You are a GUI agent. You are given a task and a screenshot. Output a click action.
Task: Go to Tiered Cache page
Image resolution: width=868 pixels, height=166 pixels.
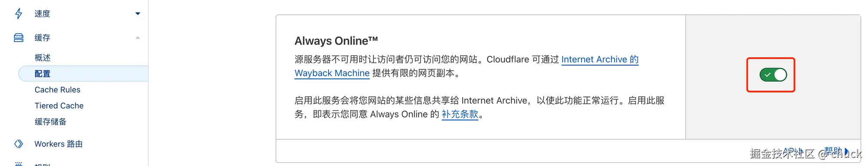click(x=59, y=106)
